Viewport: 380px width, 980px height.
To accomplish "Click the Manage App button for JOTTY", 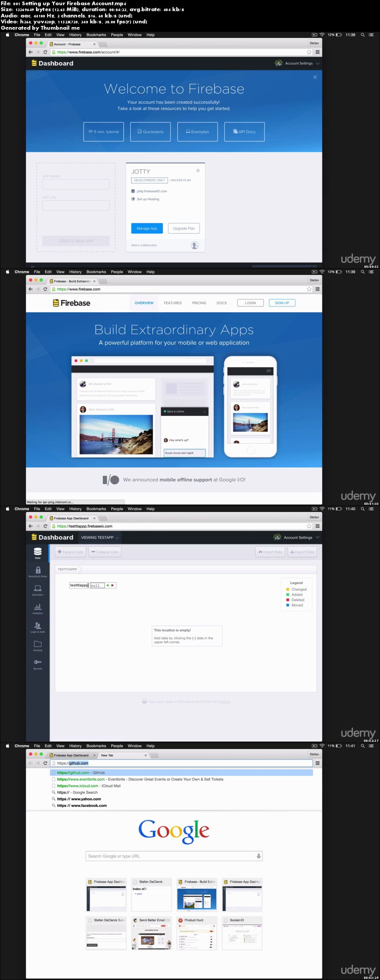I will click(147, 228).
